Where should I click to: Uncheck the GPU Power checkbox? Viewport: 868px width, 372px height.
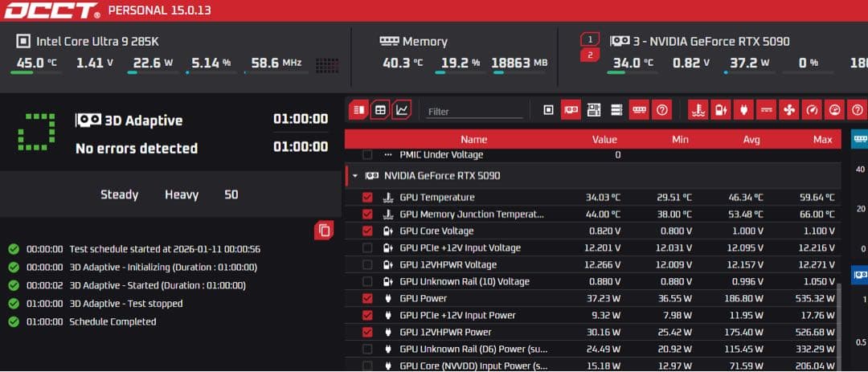tap(367, 298)
